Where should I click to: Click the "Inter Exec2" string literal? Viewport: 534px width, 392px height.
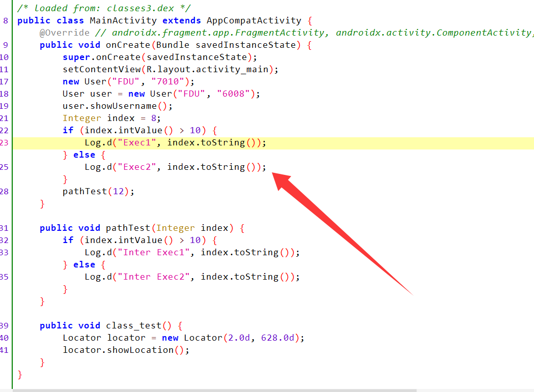155,277
